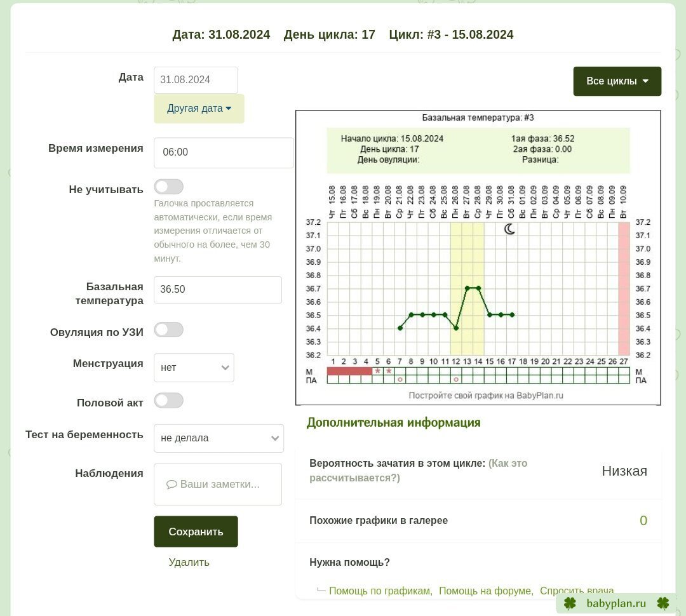Enable the 'Овуляция по УЗИ' switch
686x616 pixels.
point(168,330)
